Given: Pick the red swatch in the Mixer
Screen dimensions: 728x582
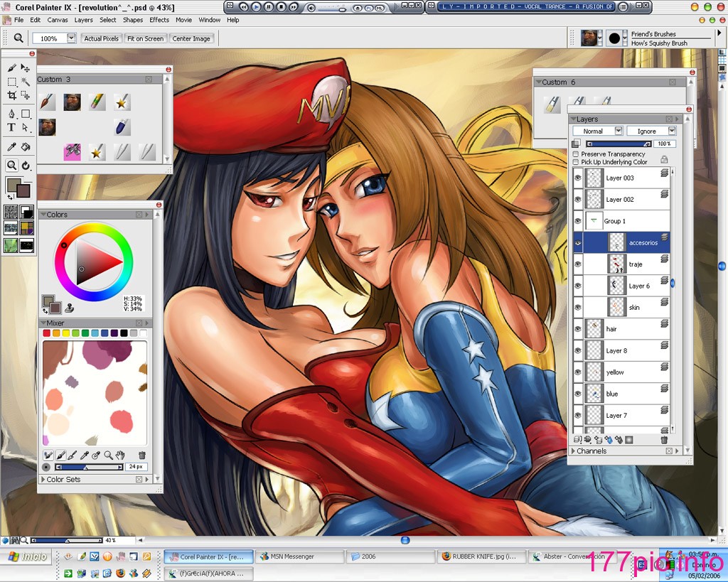Looking at the screenshot, I should pyautogui.click(x=46, y=333).
